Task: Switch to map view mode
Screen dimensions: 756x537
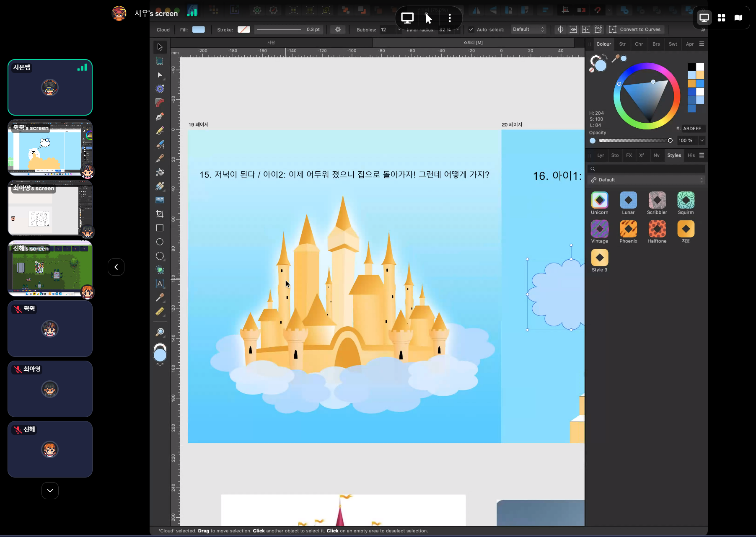Action: pos(738,18)
